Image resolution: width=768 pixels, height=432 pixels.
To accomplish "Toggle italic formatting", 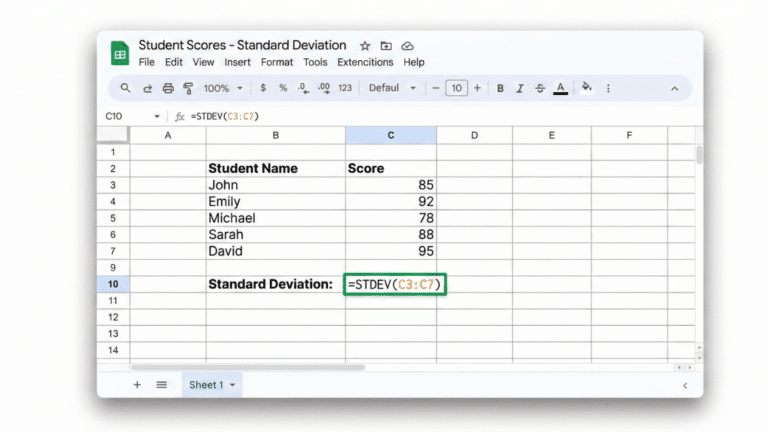I will [x=520, y=88].
